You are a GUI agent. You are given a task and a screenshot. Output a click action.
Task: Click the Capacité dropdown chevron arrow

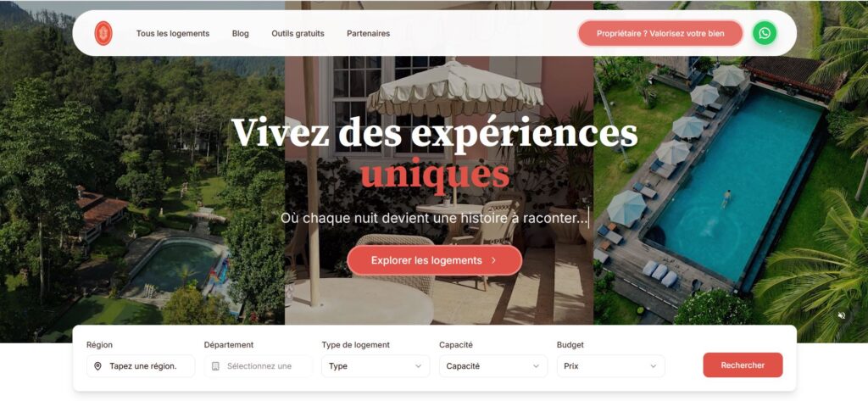pyautogui.click(x=536, y=366)
